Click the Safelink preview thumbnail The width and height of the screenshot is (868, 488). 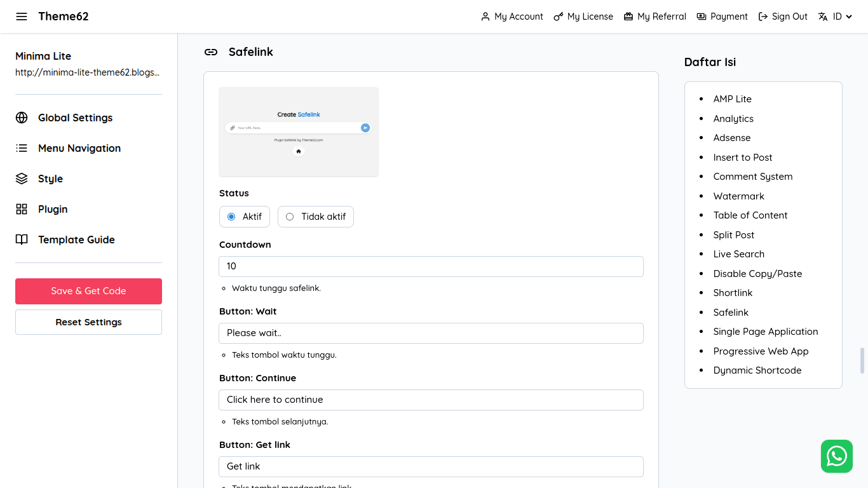coord(299,132)
